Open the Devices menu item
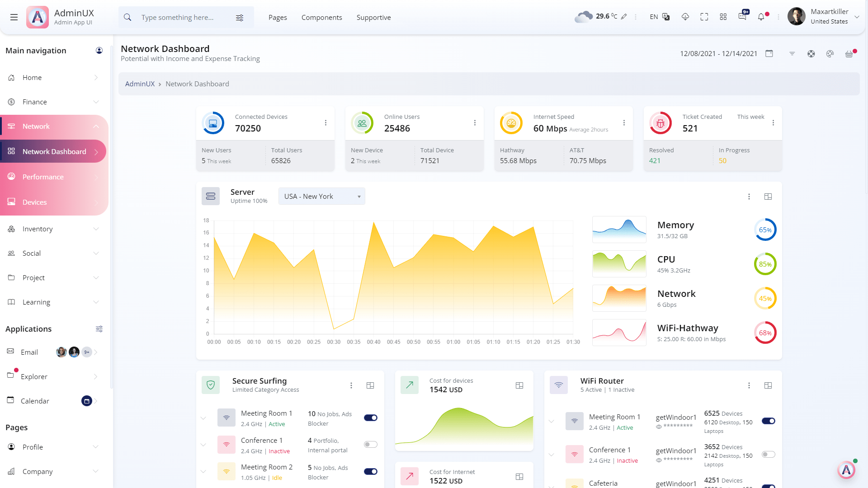The width and height of the screenshot is (868, 488). point(54,202)
